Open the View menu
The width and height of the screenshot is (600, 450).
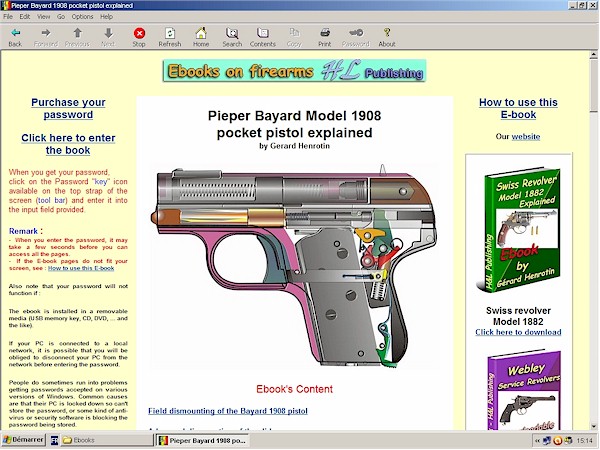tap(44, 17)
